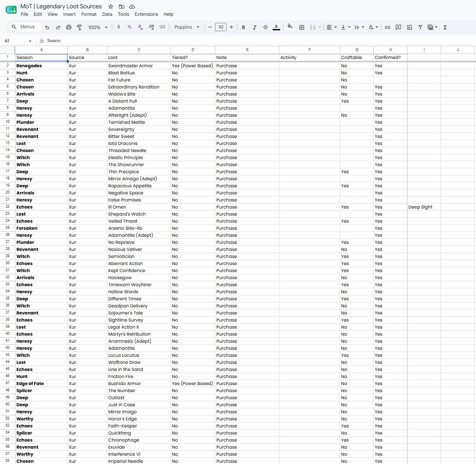Image resolution: width=476 pixels, height=464 pixels.
Task: Open the Poppins font dropdown
Action: tap(187, 27)
